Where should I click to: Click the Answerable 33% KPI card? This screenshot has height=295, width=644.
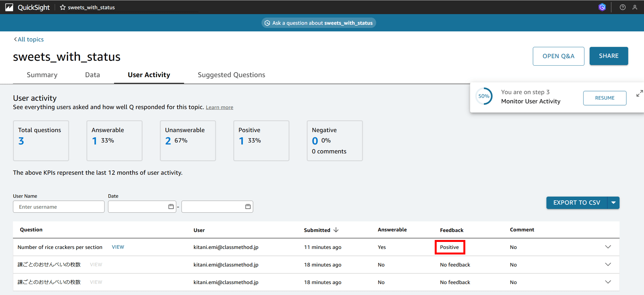click(x=114, y=141)
